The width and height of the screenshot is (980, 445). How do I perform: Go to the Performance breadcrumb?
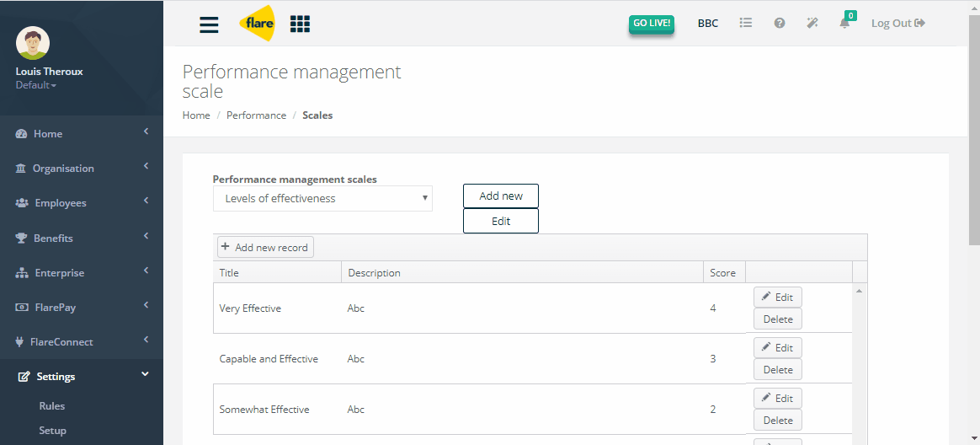click(x=256, y=115)
